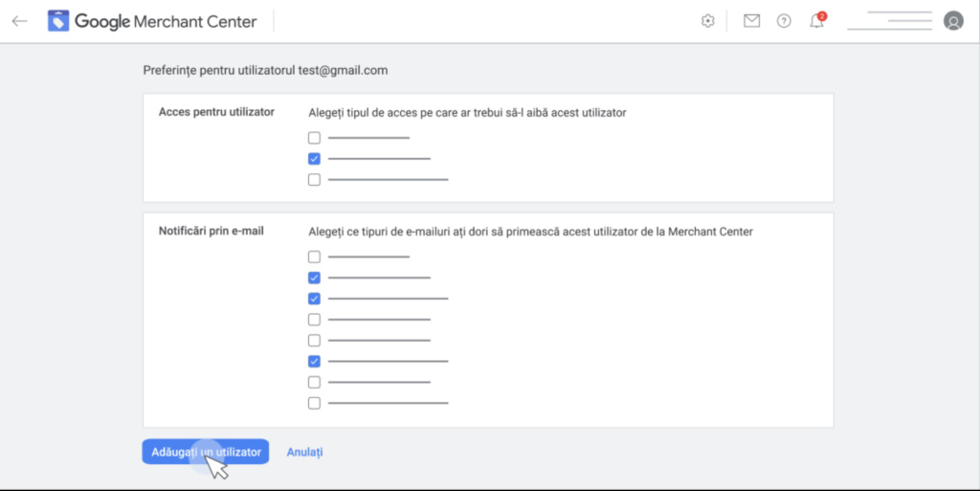The width and height of the screenshot is (980, 491).
Task: Check the third user access checkbox
Action: click(x=314, y=179)
